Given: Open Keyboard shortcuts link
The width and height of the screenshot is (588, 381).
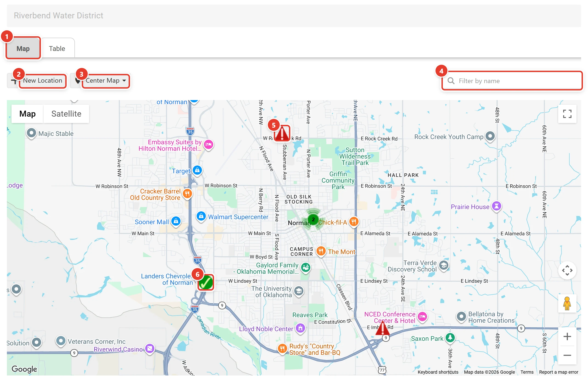Looking at the screenshot, I should click(438, 372).
